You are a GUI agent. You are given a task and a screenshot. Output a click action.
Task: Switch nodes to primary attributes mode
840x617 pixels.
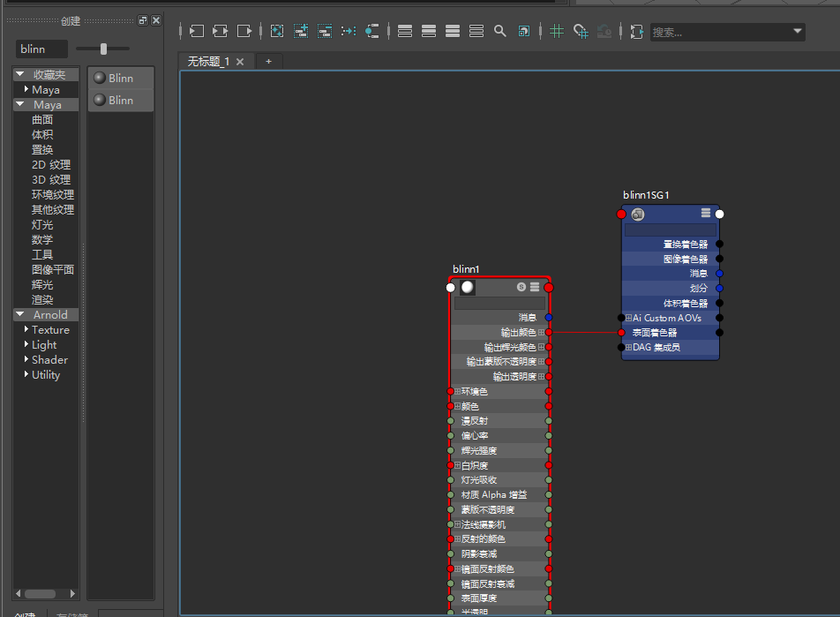point(453,31)
